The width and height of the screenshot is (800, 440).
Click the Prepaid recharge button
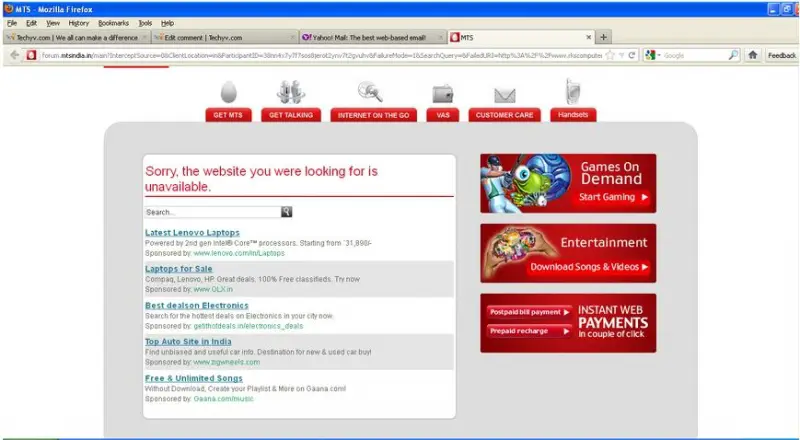tap(529, 331)
